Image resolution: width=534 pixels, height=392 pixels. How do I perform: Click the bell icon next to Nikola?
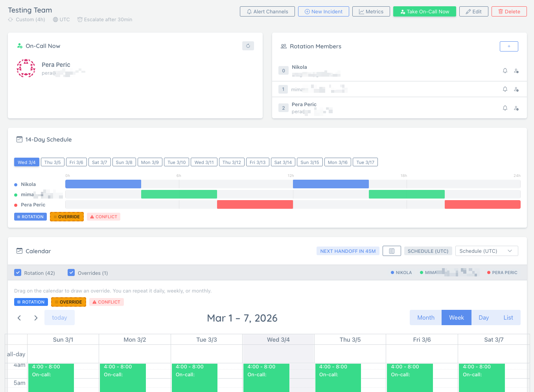click(x=505, y=70)
